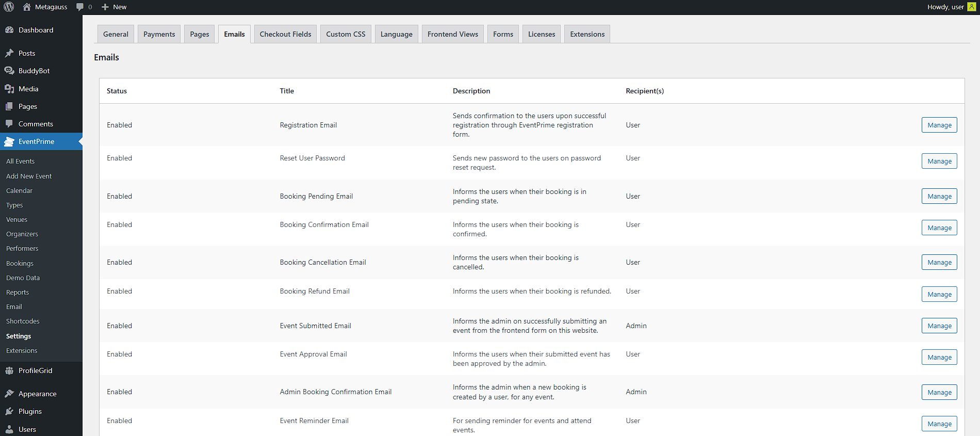
Task: Open the Custom CSS tab
Action: (346, 34)
